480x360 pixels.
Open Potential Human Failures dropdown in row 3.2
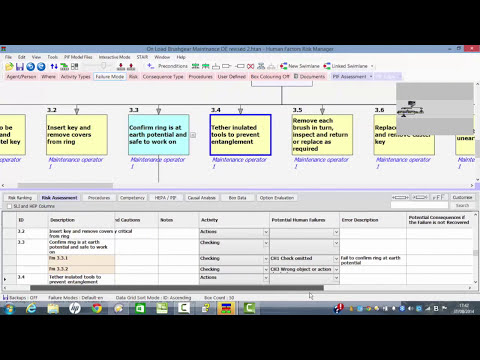336,232
